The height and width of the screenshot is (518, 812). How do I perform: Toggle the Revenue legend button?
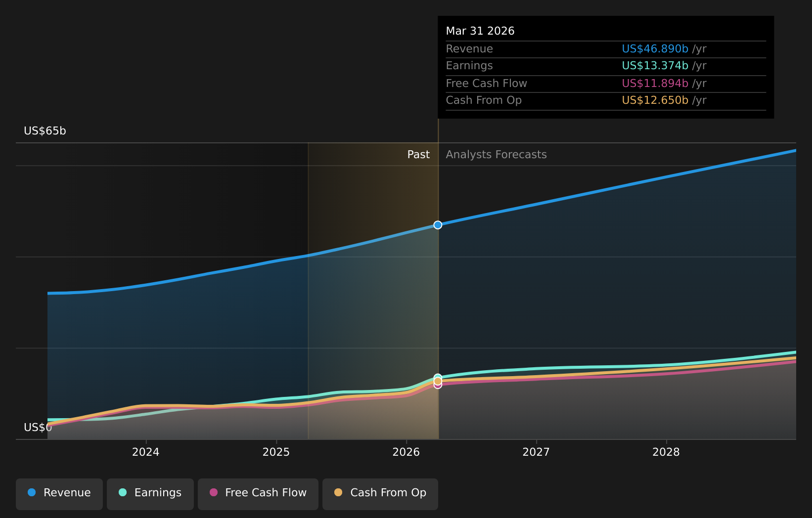[x=59, y=494]
